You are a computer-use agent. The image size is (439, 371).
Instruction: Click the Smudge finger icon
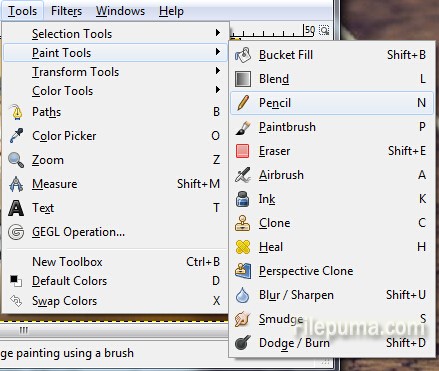tap(242, 319)
